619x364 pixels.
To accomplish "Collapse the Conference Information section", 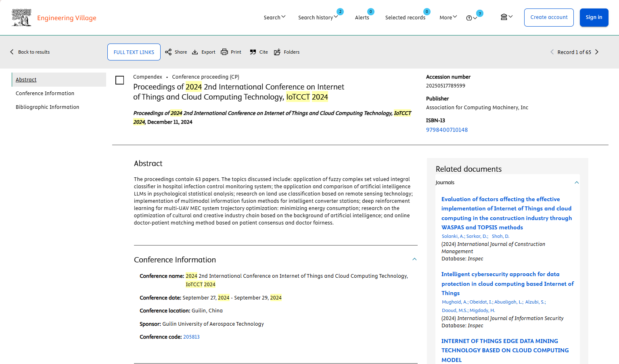I will (414, 259).
